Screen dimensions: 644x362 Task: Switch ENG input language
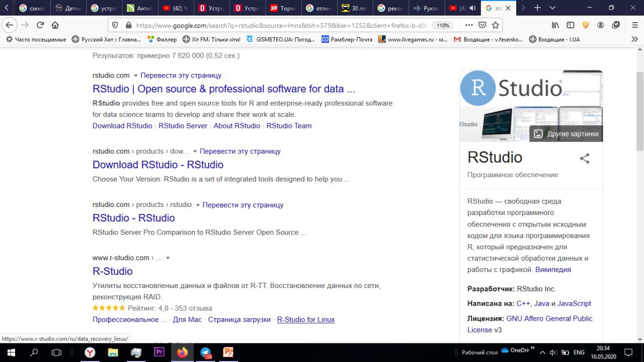coord(579,352)
